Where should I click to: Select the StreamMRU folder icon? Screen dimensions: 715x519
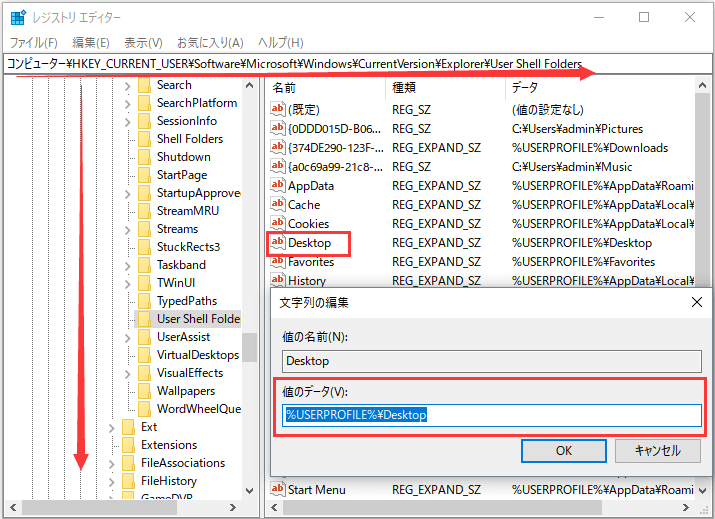(x=144, y=211)
